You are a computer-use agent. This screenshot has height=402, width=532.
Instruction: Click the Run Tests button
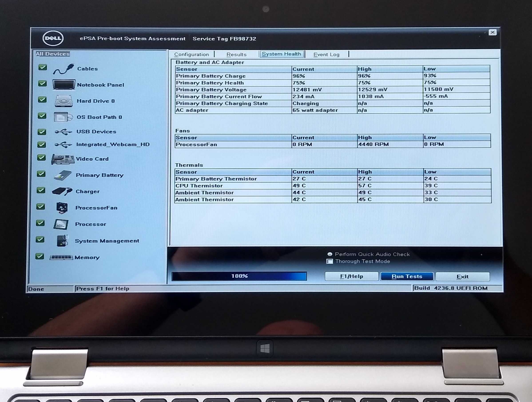point(407,276)
